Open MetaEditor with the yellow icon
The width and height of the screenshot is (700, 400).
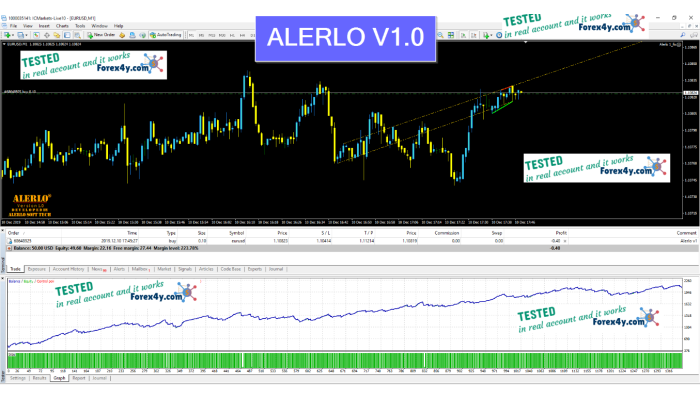coord(122,35)
